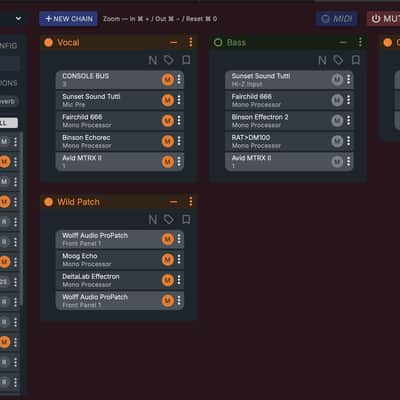Collapse the Wild Patch chain
400x400 pixels.
[173, 202]
